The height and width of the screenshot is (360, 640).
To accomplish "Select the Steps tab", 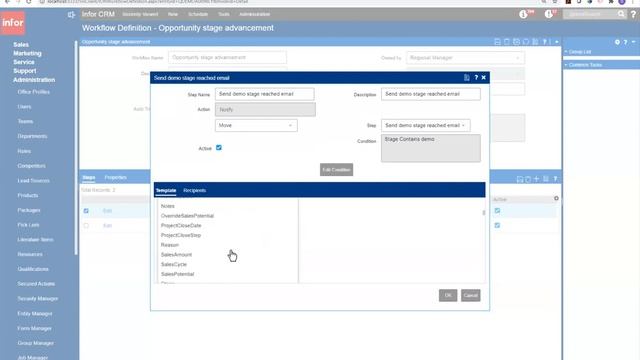I will point(89,178).
